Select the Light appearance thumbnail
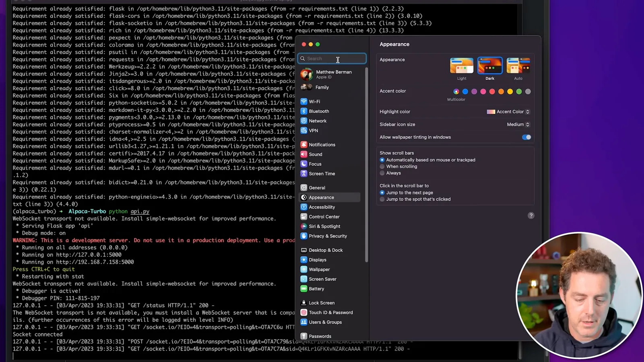Image resolution: width=644 pixels, height=362 pixels. click(462, 66)
